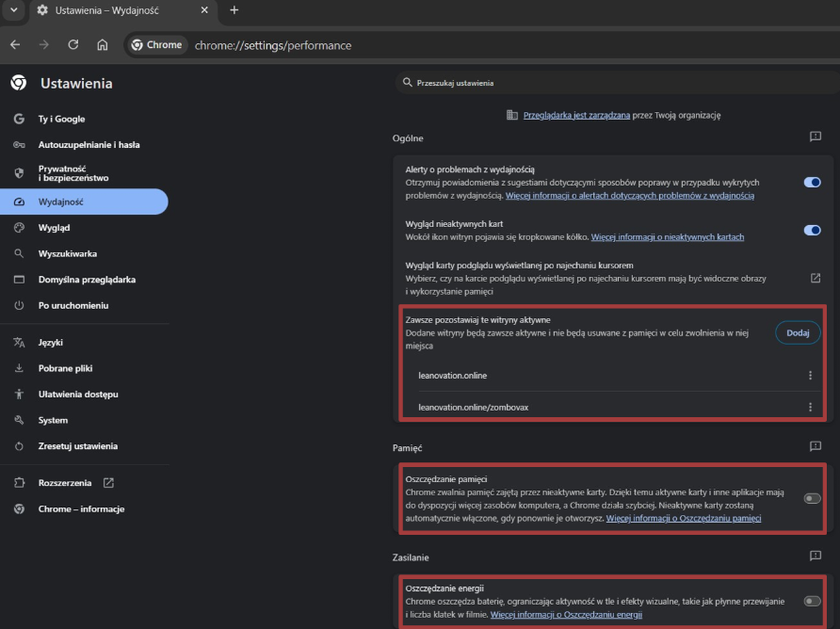Send feedback for Ogólne section
Image resolution: width=840 pixels, height=629 pixels.
816,137
